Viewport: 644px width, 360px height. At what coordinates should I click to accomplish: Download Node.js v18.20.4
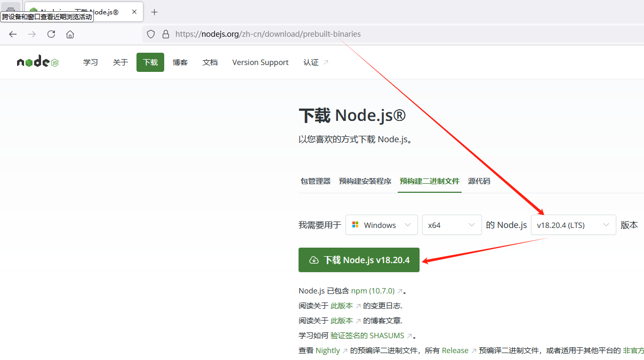click(x=359, y=260)
